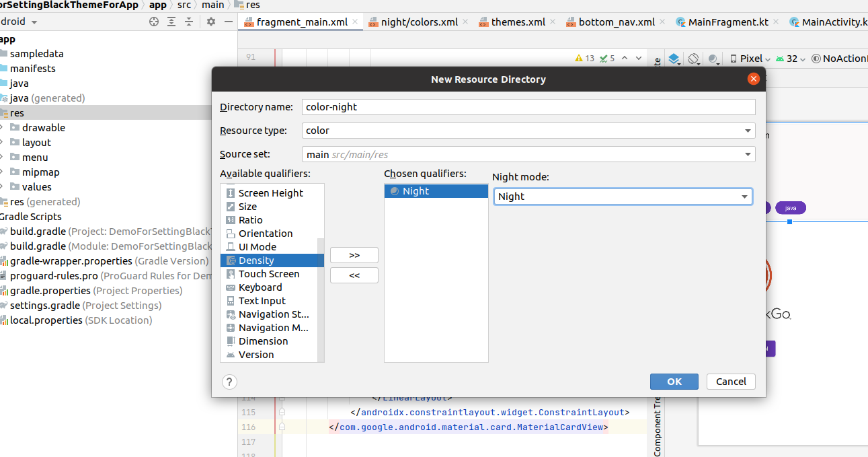This screenshot has width=868, height=457.
Task: Click the help question mark button
Action: [x=229, y=382]
